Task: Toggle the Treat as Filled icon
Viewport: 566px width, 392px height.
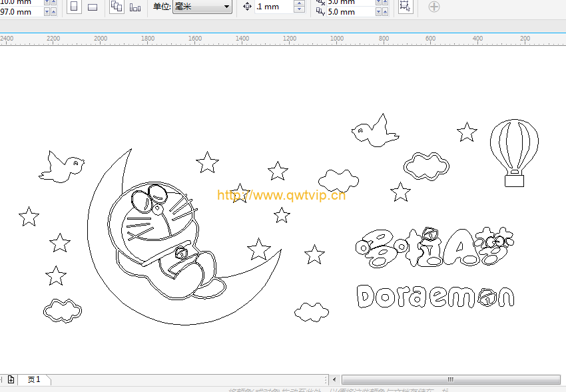Action: pos(406,7)
